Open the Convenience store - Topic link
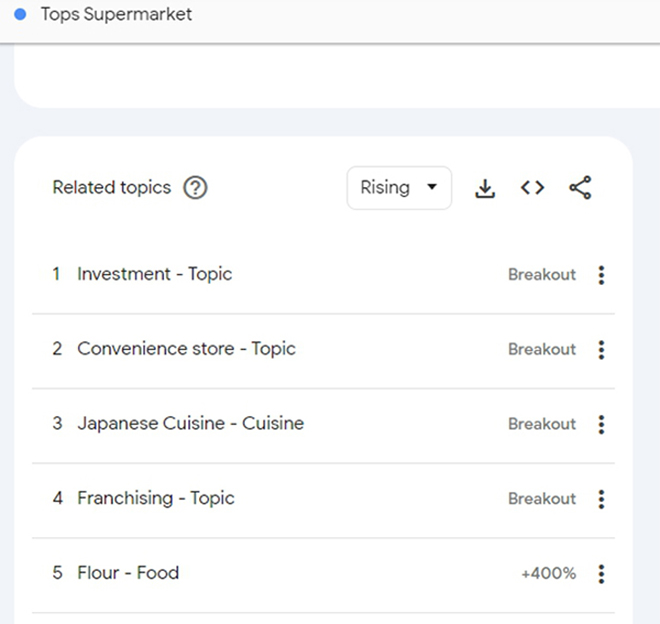 [x=186, y=349]
